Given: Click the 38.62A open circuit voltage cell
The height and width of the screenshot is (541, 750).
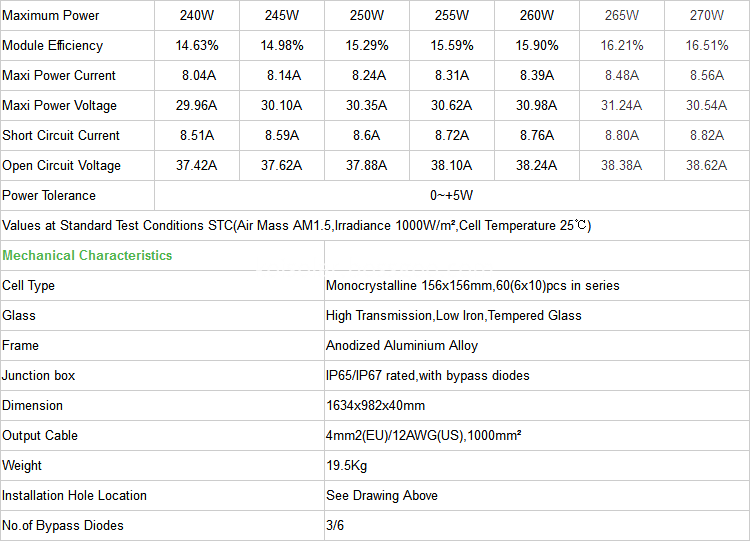Looking at the screenshot, I should point(706,166).
